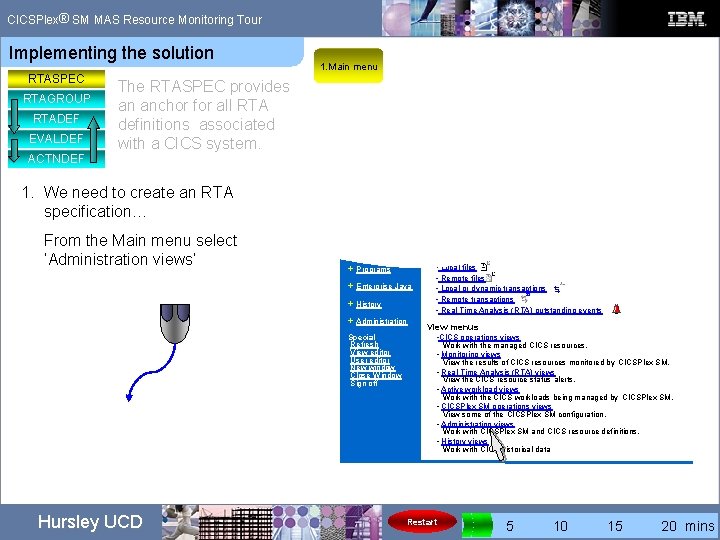Image resolution: width=720 pixels, height=540 pixels.
Task: Expand the Enterprise Java menu section
Action: point(350,286)
